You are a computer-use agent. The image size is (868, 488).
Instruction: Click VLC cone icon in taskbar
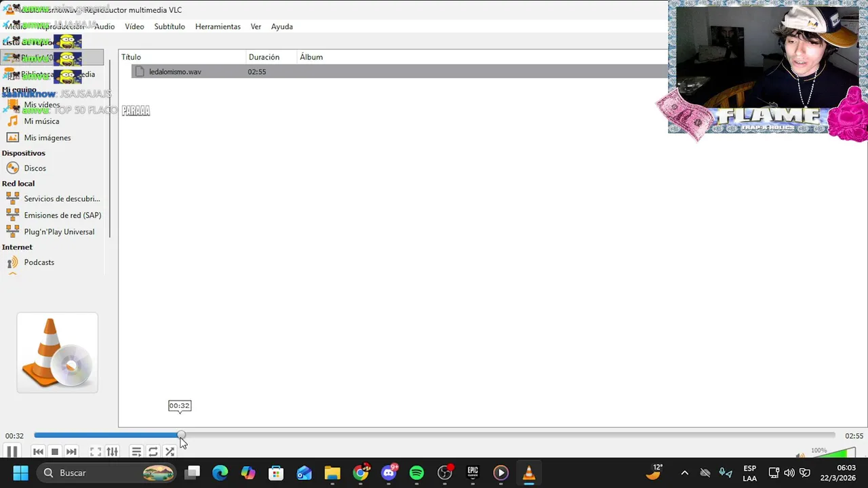(x=529, y=473)
